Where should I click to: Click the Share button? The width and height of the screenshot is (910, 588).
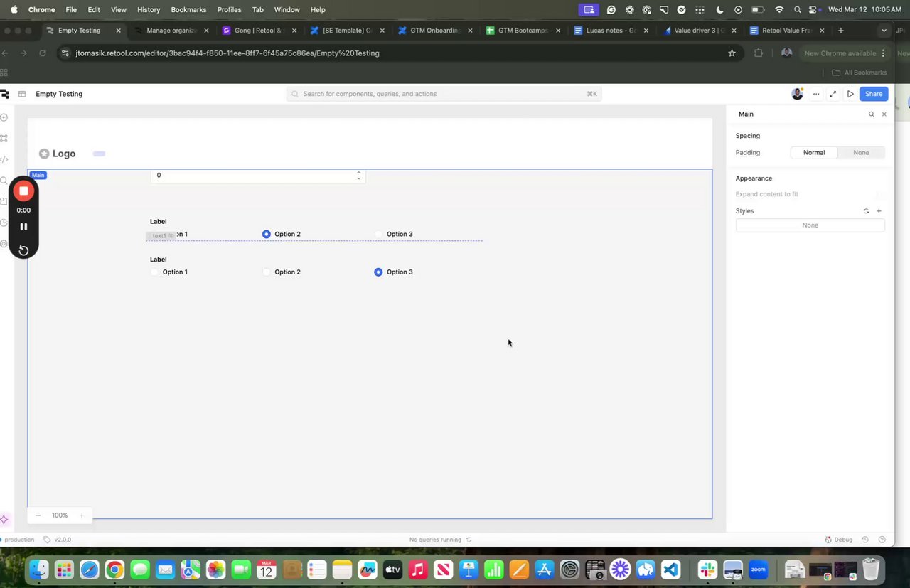[x=874, y=94]
